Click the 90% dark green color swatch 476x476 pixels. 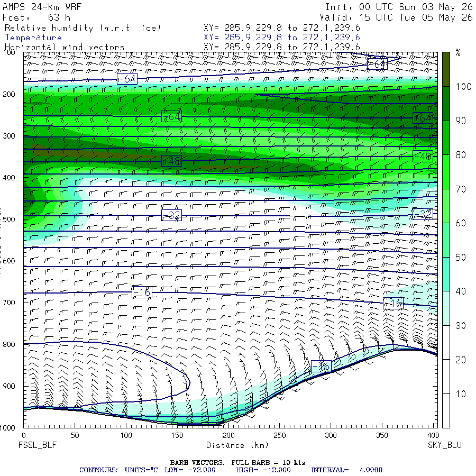(x=446, y=104)
